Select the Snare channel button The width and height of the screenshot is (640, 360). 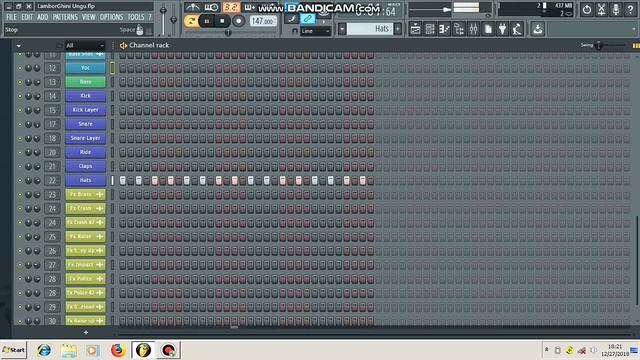[x=85, y=124]
